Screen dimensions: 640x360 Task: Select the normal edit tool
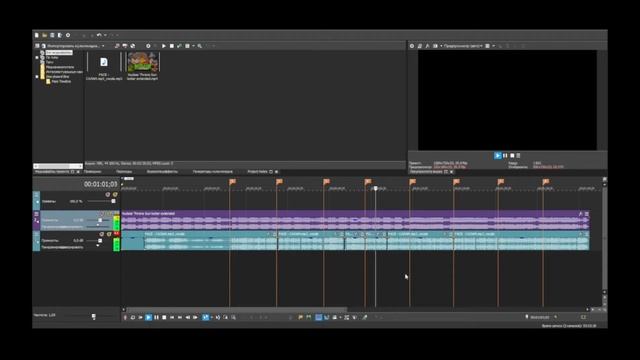[205, 318]
